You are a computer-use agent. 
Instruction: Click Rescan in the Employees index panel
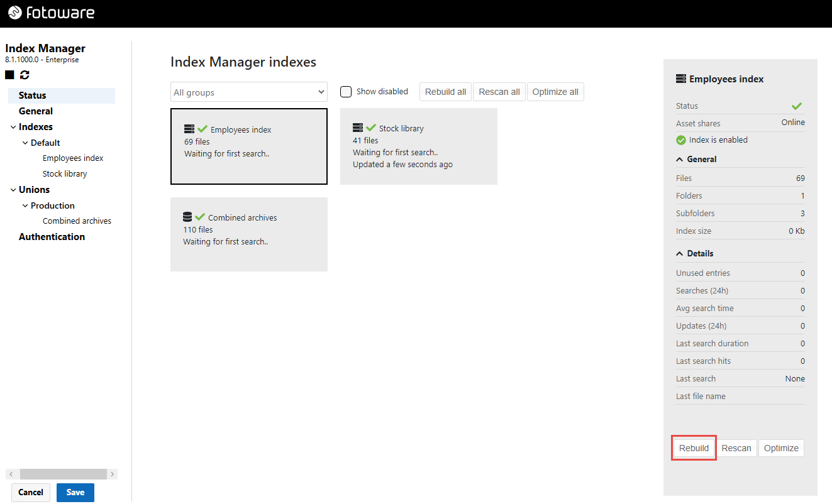736,448
